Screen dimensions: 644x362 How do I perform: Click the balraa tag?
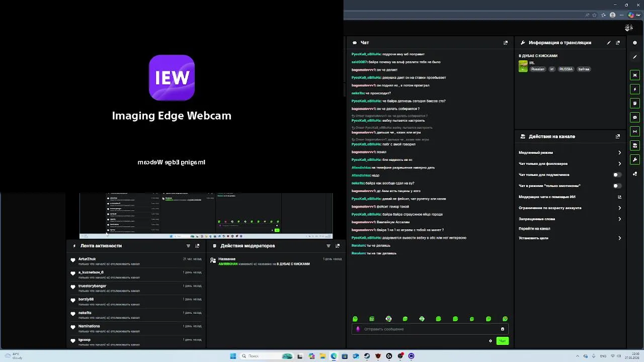584,69
